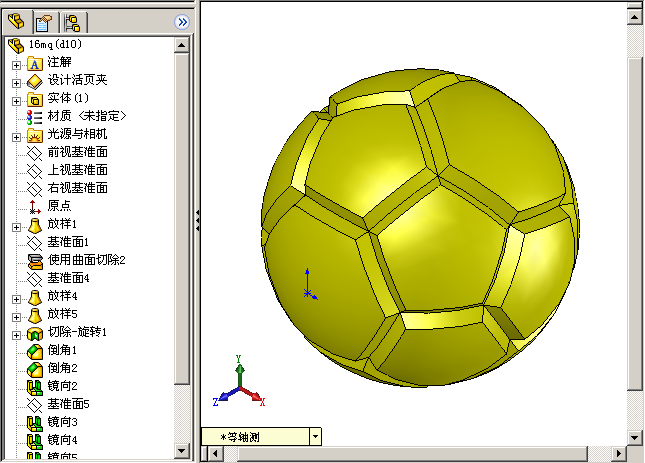Select the 基准面4 plane icon
This screenshot has width=645, height=463.
(35, 279)
